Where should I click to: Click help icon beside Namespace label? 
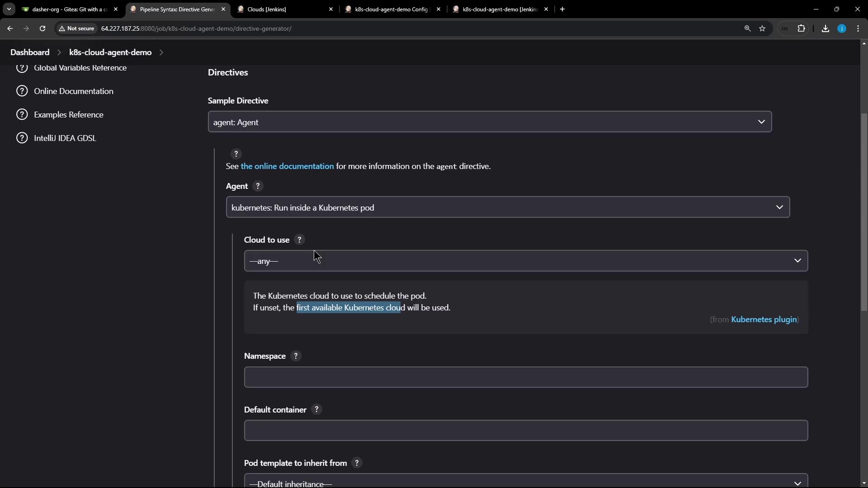click(296, 356)
